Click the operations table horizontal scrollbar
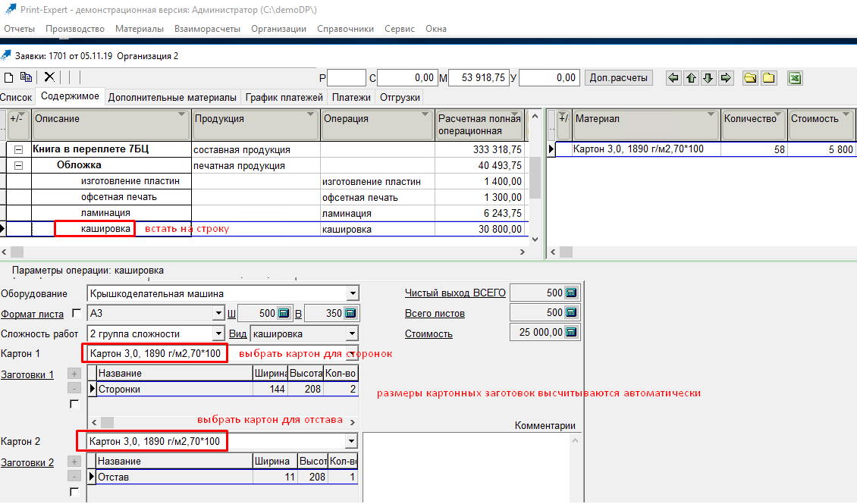 265,252
